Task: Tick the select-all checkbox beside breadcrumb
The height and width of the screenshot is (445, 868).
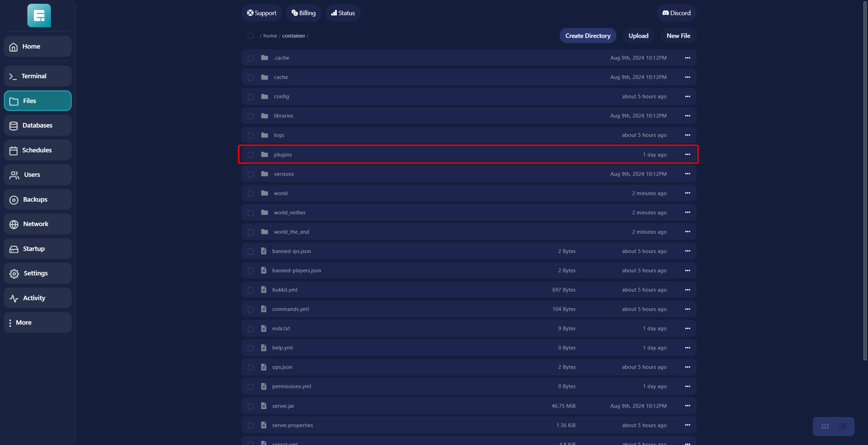Action: click(251, 36)
